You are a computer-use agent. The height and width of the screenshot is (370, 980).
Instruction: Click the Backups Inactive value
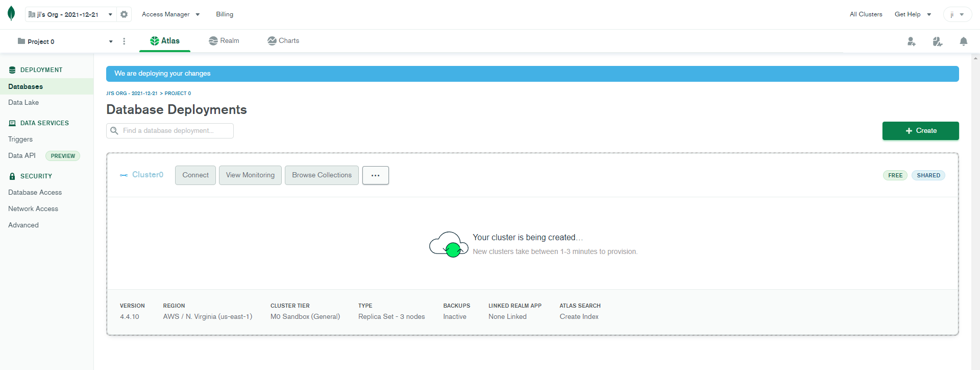tap(455, 317)
